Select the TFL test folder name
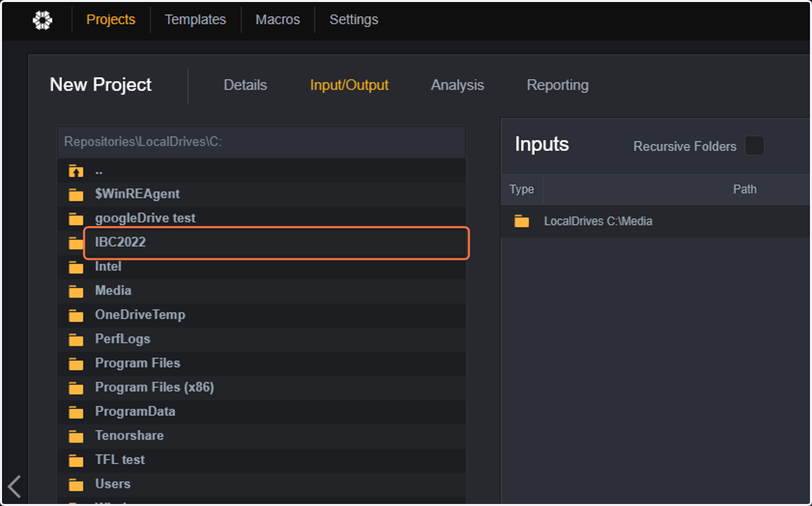 (x=120, y=459)
